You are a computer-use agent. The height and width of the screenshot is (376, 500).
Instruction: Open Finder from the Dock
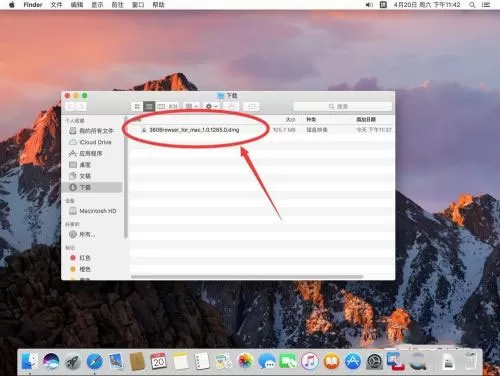point(29,361)
